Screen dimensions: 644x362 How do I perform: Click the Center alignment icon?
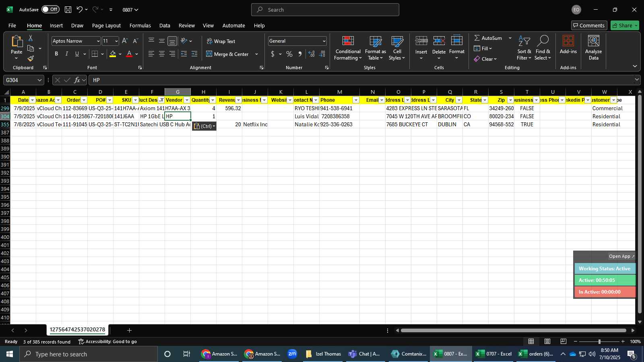point(162,54)
